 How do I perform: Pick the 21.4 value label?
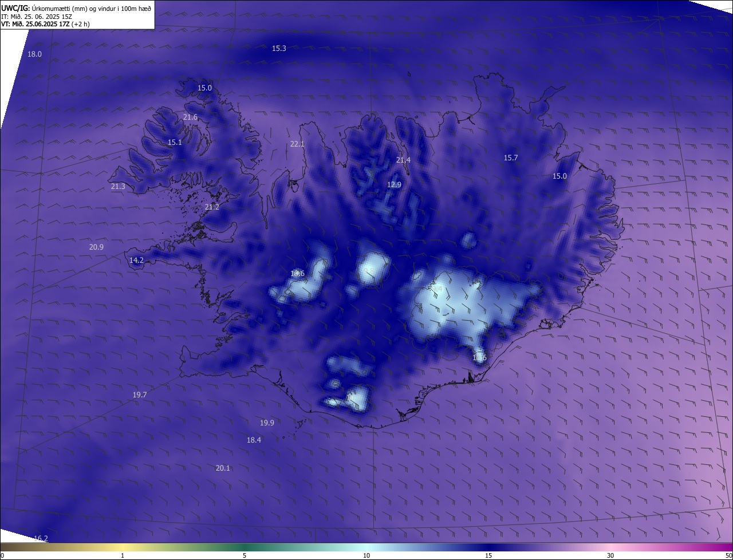(x=403, y=160)
